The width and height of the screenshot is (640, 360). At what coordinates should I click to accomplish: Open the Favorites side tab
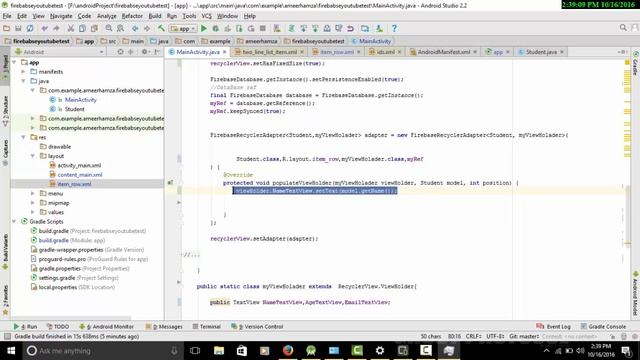pyautogui.click(x=5, y=300)
